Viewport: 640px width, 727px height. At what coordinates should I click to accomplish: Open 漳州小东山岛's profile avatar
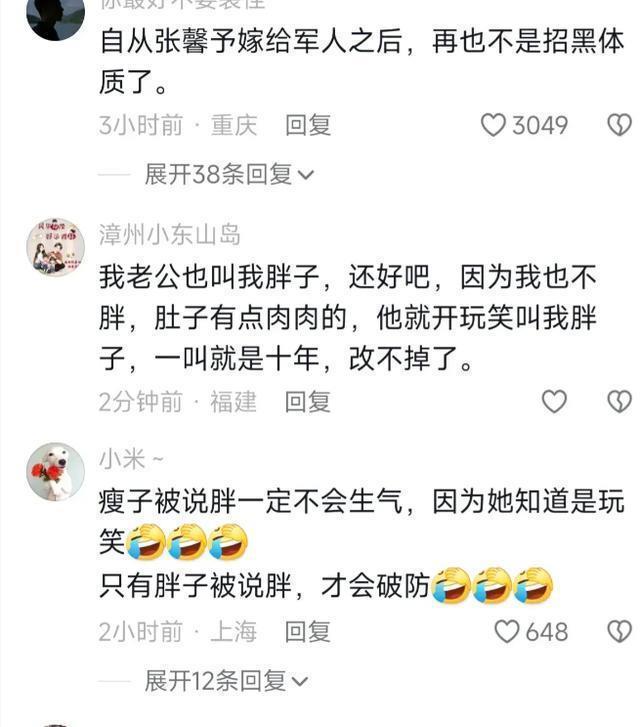click(x=56, y=247)
